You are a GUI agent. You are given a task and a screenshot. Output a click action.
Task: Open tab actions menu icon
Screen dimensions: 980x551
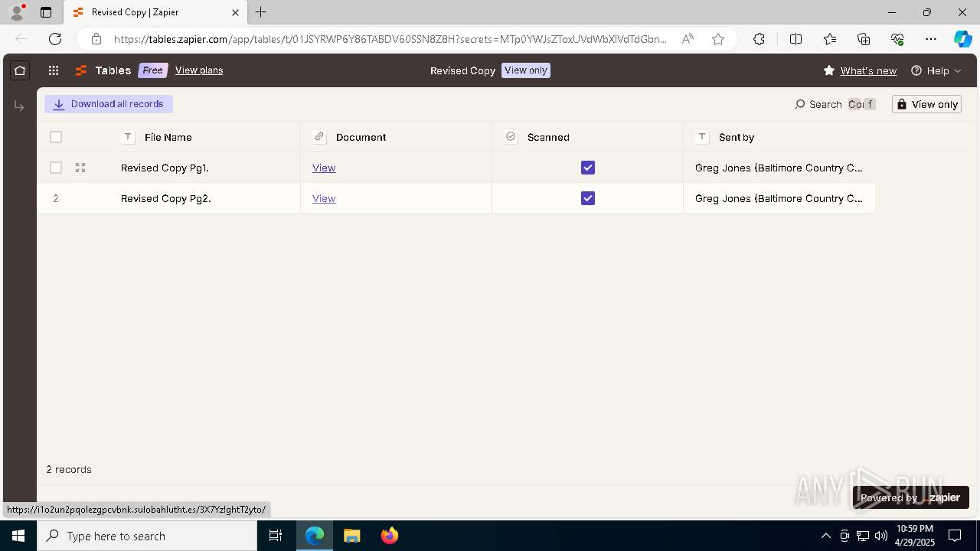(x=46, y=12)
